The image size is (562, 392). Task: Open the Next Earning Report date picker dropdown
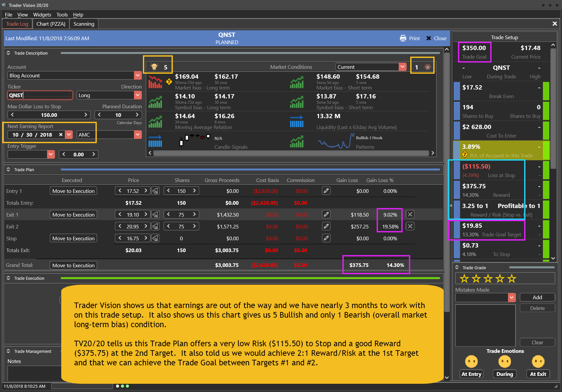coord(69,135)
